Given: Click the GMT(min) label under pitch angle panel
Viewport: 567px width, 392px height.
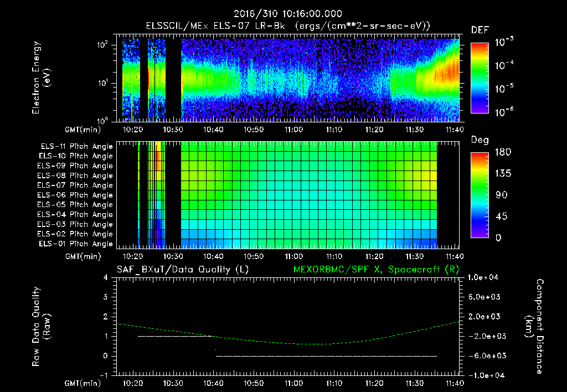Looking at the screenshot, I should point(83,256).
